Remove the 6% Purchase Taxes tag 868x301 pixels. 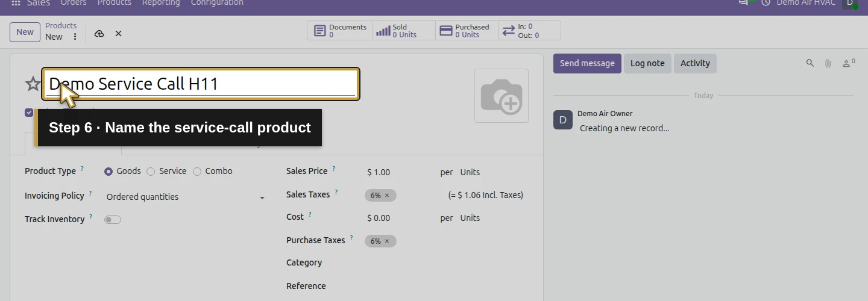(x=387, y=241)
